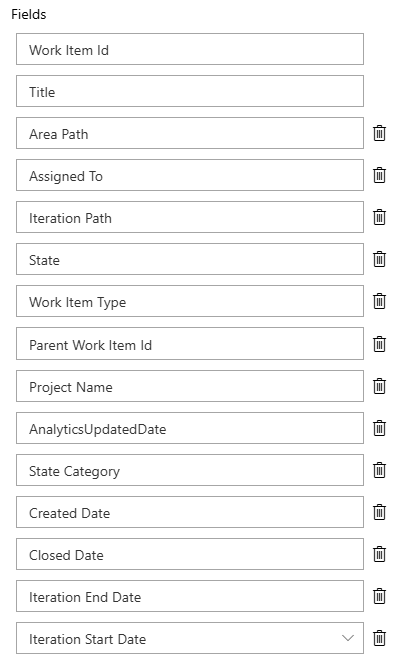Image resolution: width=396 pixels, height=662 pixels.
Task: Remove the AnalyticsUpdatedDate field
Action: pyautogui.click(x=379, y=428)
